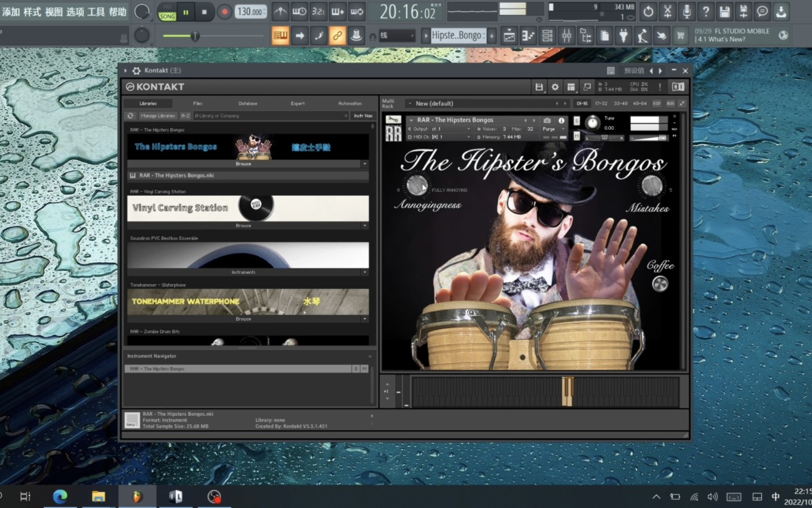Mute the instrument with M button

(x=577, y=135)
